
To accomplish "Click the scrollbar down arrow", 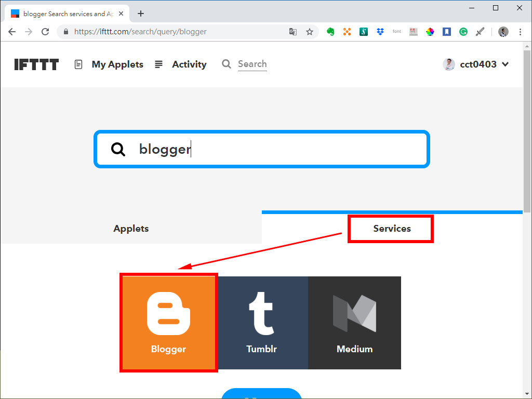I will point(527,394).
